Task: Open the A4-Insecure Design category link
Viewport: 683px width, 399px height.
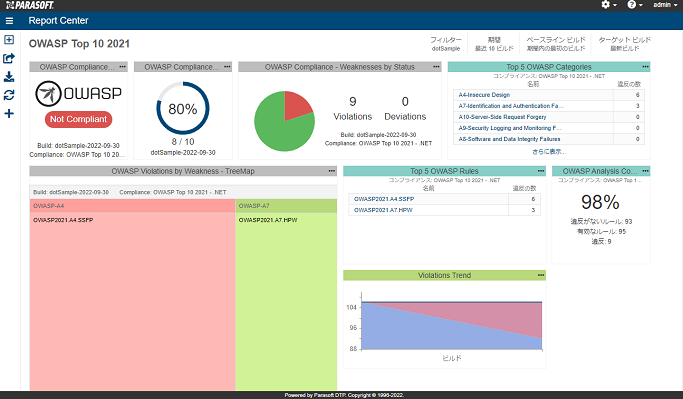Action: click(x=484, y=95)
